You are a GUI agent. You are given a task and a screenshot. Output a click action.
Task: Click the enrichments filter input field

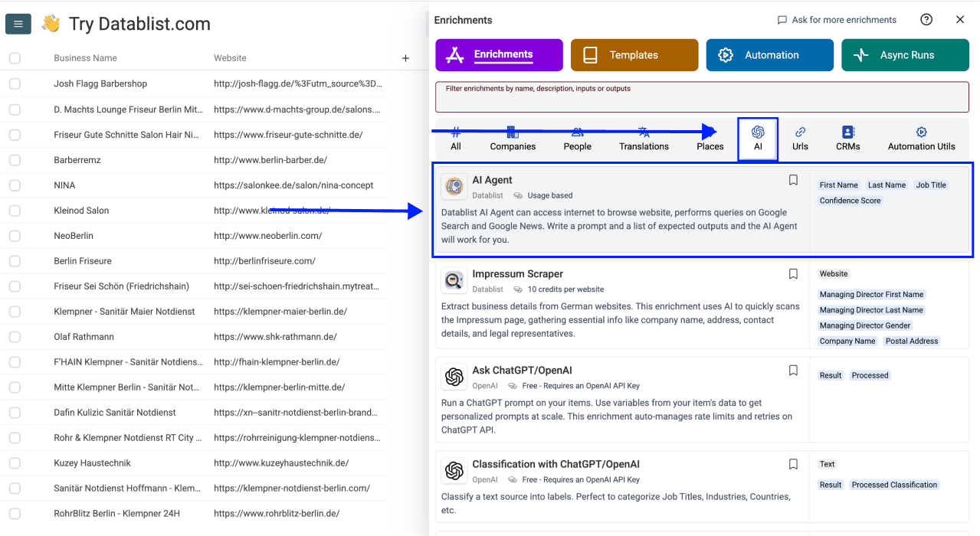(700, 96)
